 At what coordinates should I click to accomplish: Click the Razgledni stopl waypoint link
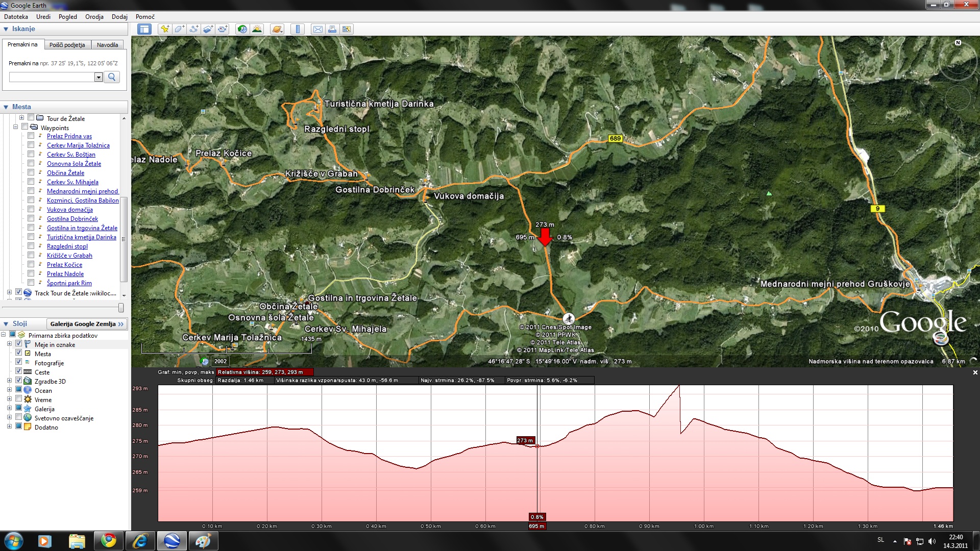(67, 246)
